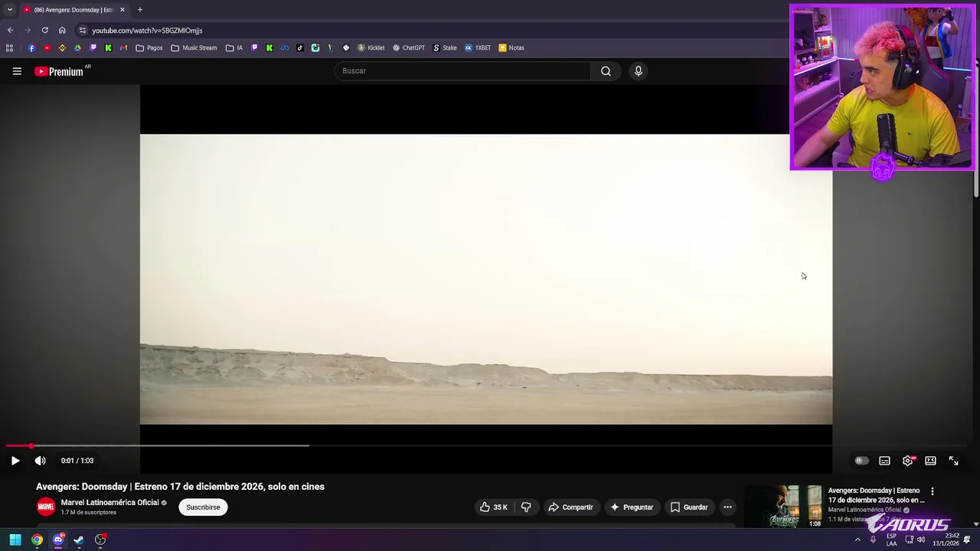Screen dimensions: 980x551
Task: Open the apps grid in bookmarks bar
Action: (9, 47)
